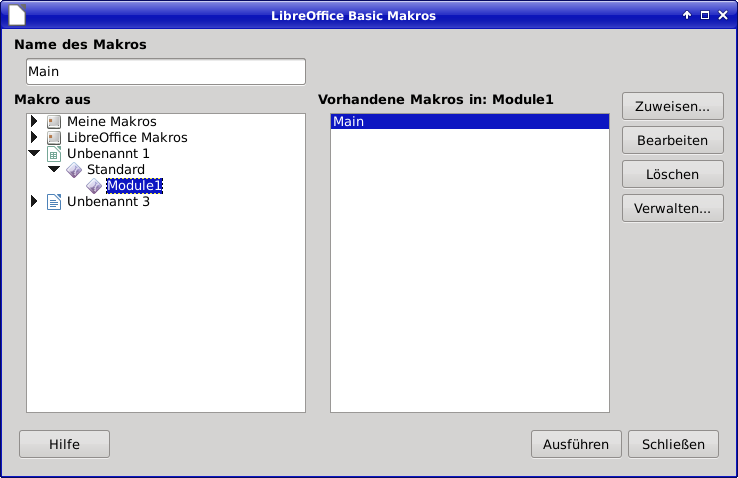Expand the Unbenannt 3 tree node
Screen dimensions: 738x478
click(34, 202)
